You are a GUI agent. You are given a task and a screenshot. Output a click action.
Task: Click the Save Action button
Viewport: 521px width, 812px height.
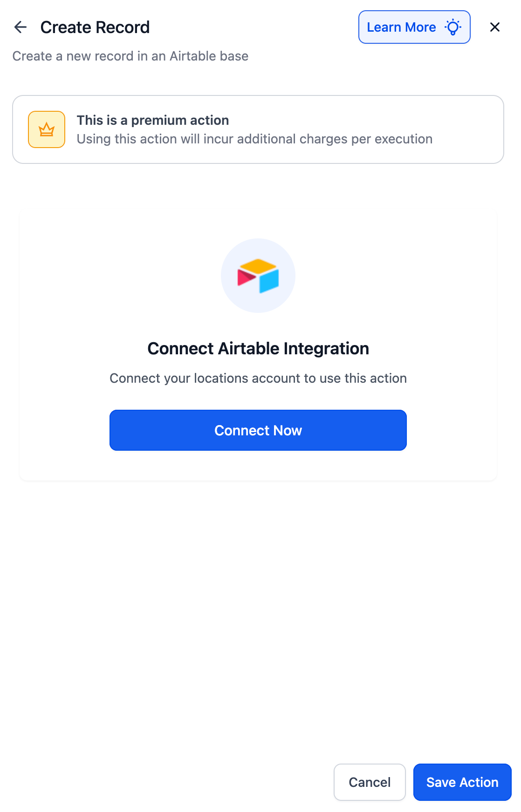462,782
